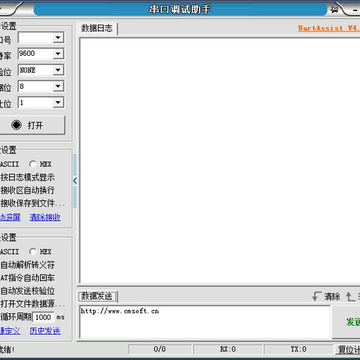Click the up-arrow icon right of 清除
Image resolution: width=360 pixels, height=360 pixels.
pos(350,296)
